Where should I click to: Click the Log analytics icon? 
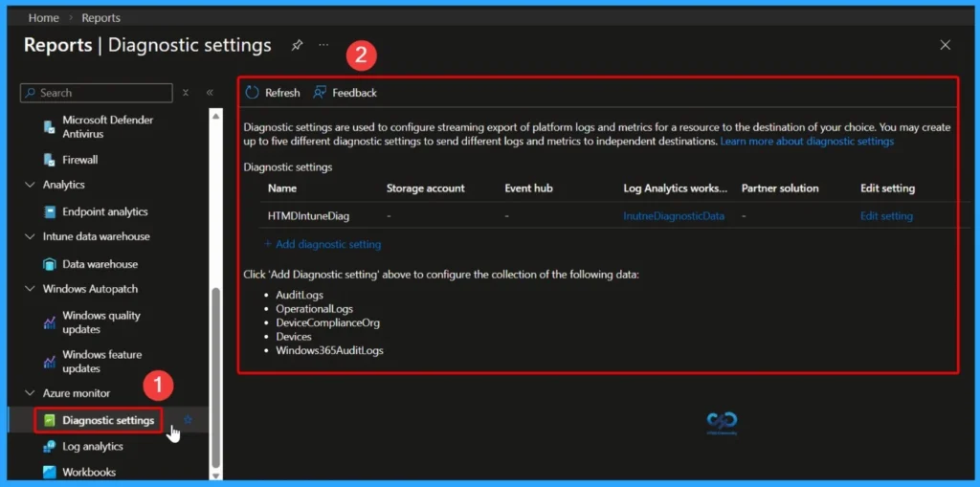[x=50, y=447]
